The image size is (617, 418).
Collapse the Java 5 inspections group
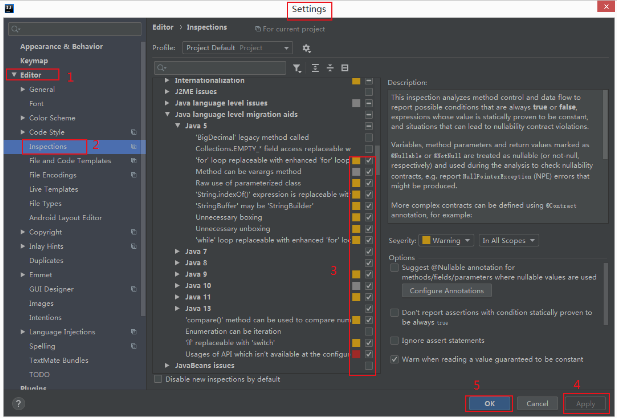pyautogui.click(x=178, y=126)
